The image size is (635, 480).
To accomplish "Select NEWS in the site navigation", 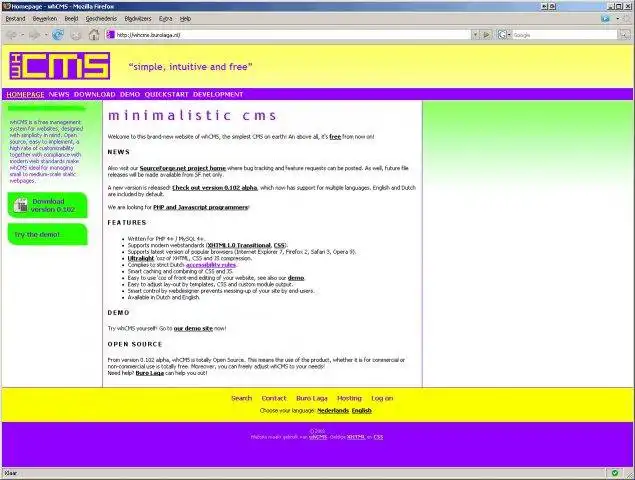I will click(x=59, y=94).
